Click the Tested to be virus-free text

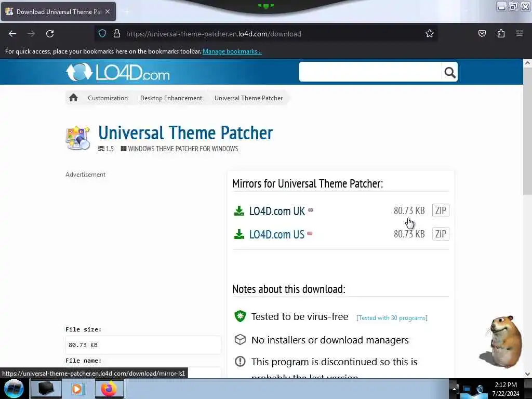click(300, 316)
